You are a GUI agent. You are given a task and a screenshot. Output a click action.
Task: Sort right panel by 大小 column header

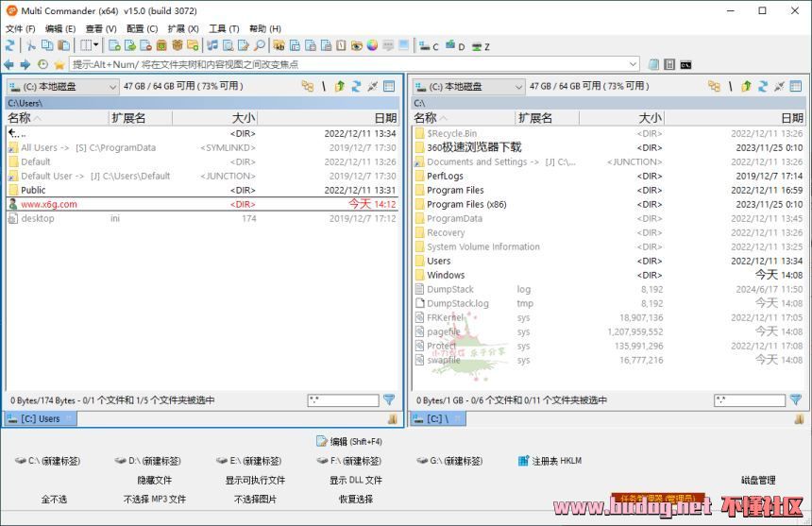pyautogui.click(x=650, y=118)
